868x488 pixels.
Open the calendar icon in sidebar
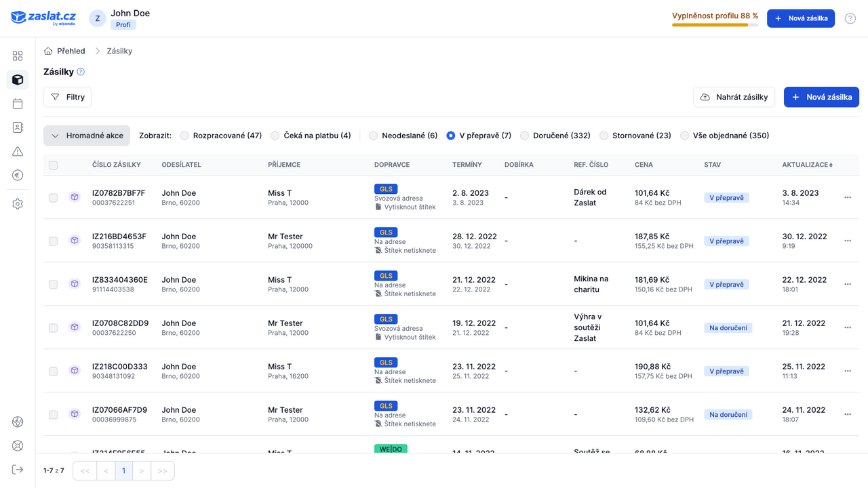18,104
